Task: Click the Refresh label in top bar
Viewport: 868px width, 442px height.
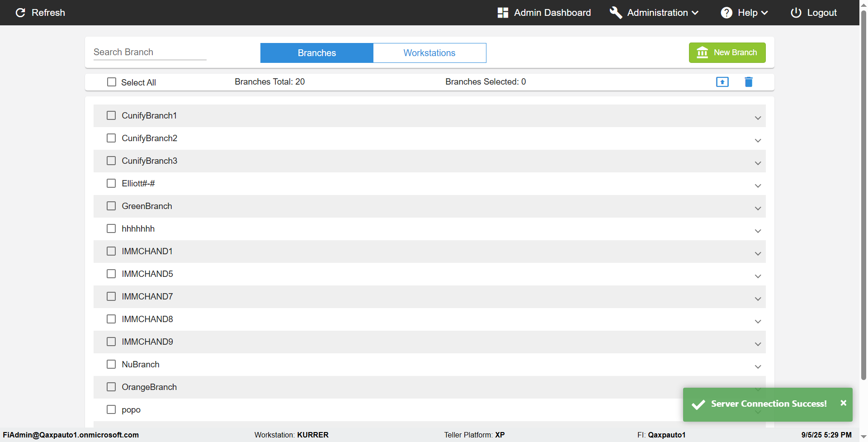Action: click(x=48, y=13)
